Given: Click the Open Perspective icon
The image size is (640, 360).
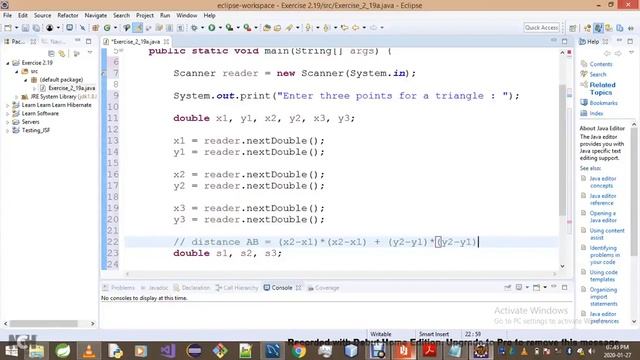Looking at the screenshot, I should (573, 28).
